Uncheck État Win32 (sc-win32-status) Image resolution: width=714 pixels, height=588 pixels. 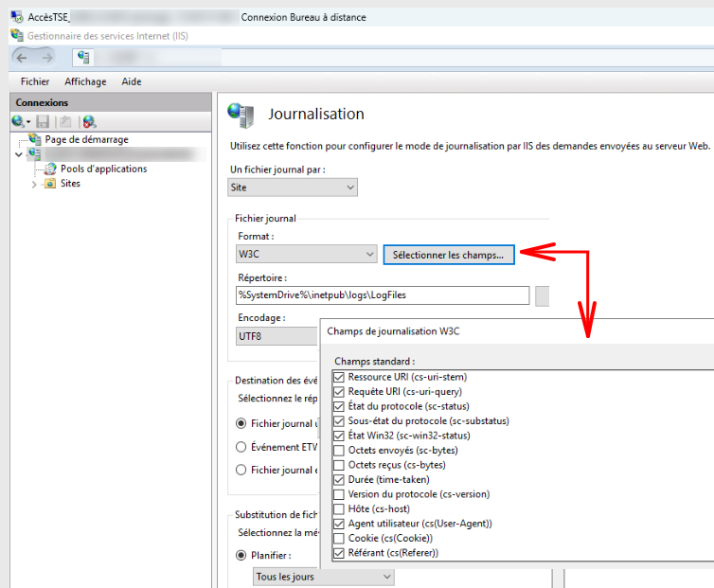[x=338, y=436]
